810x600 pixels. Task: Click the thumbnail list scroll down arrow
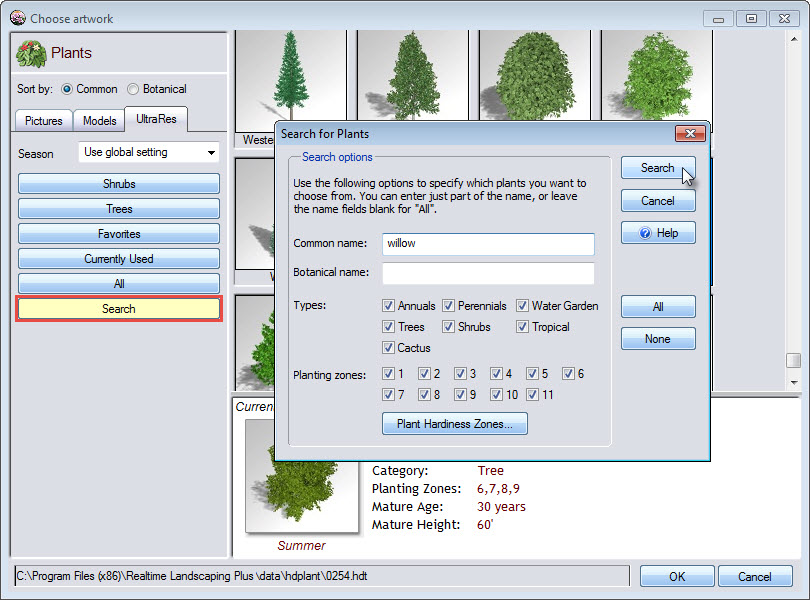point(794,382)
